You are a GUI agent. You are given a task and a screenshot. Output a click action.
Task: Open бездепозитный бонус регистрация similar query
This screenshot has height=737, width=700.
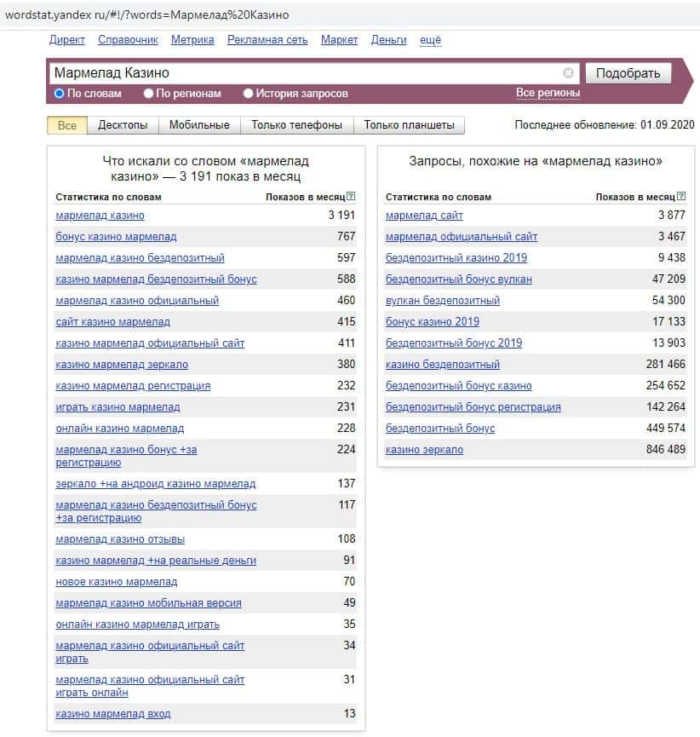click(x=473, y=407)
